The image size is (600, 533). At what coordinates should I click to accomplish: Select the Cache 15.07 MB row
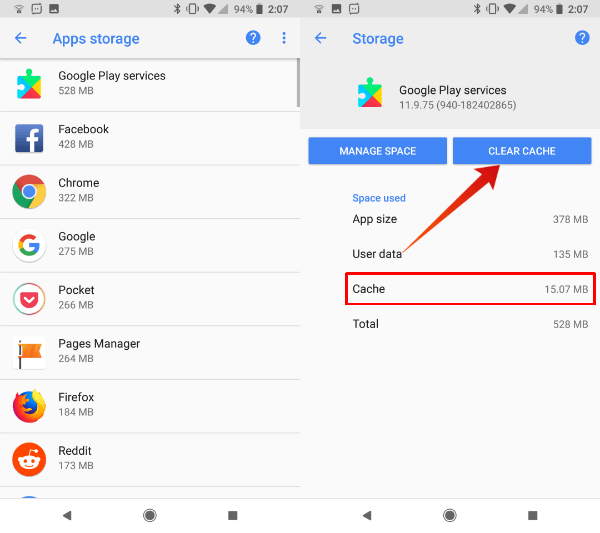470,289
